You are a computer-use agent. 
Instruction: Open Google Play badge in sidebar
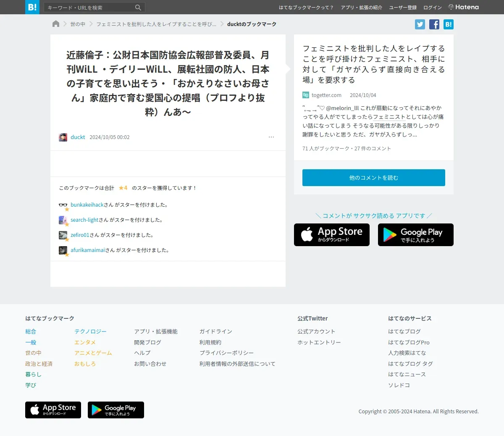coord(416,235)
